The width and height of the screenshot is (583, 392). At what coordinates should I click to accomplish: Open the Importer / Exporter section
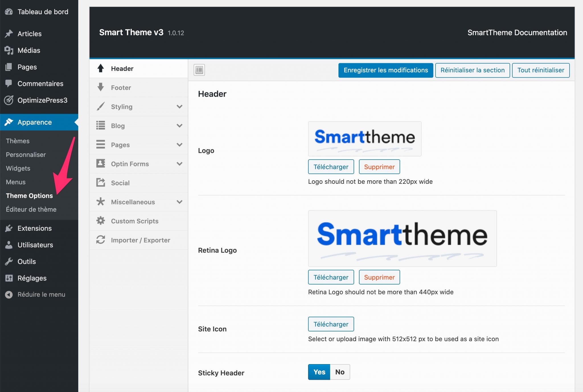tap(140, 240)
